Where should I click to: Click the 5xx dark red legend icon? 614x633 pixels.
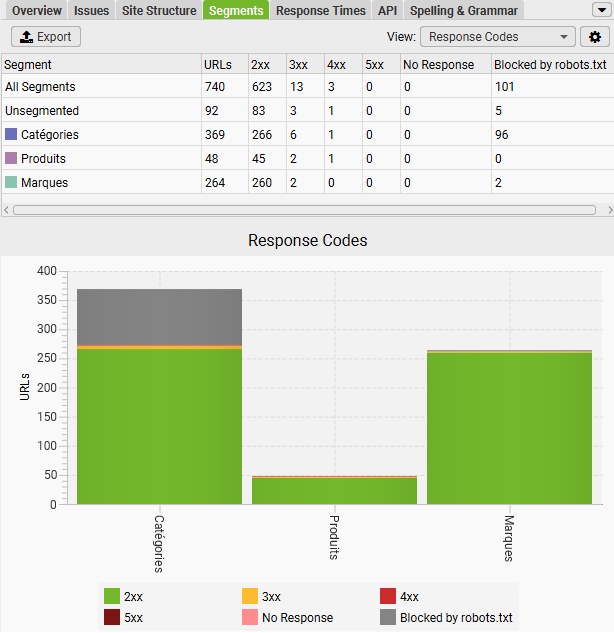click(112, 618)
